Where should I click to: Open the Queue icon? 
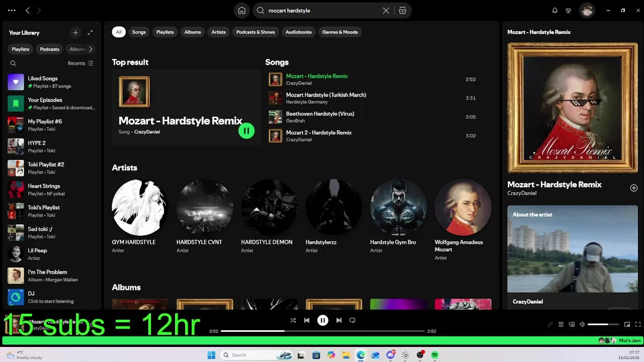tap(561, 325)
